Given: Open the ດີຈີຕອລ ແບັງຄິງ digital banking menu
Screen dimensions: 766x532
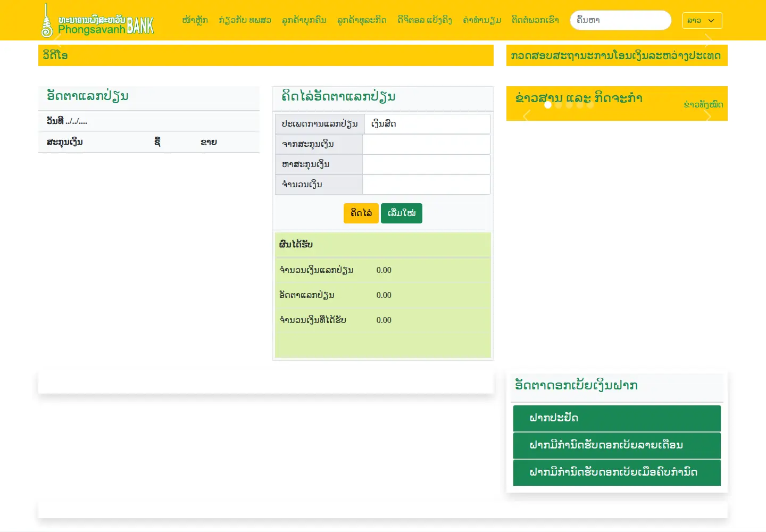Looking at the screenshot, I should (424, 20).
